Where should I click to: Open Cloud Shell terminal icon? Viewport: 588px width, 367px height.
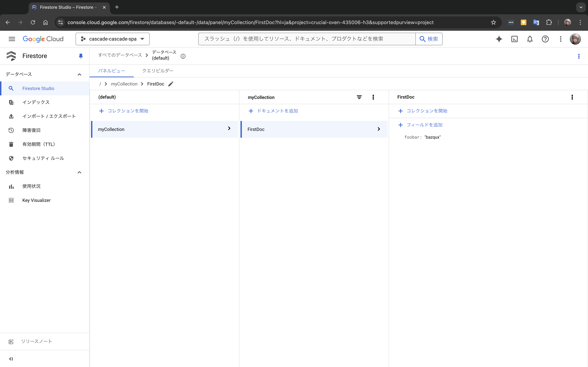pyautogui.click(x=514, y=39)
